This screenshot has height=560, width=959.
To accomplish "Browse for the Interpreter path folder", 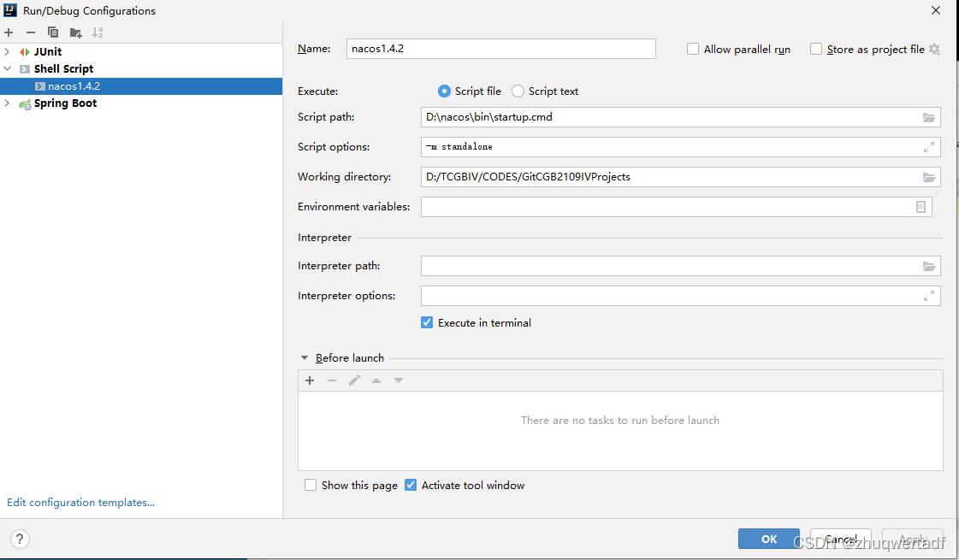I will [929, 266].
